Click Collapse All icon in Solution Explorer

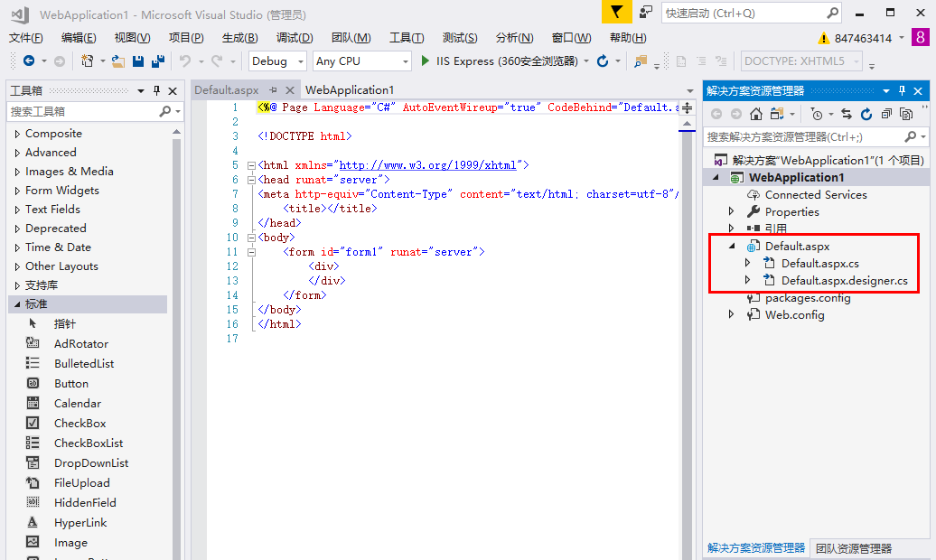pyautogui.click(x=886, y=114)
